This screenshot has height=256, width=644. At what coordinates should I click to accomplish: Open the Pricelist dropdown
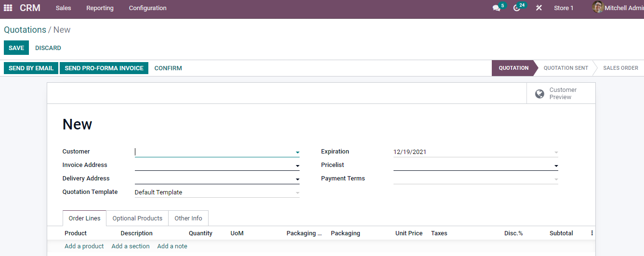click(x=556, y=166)
